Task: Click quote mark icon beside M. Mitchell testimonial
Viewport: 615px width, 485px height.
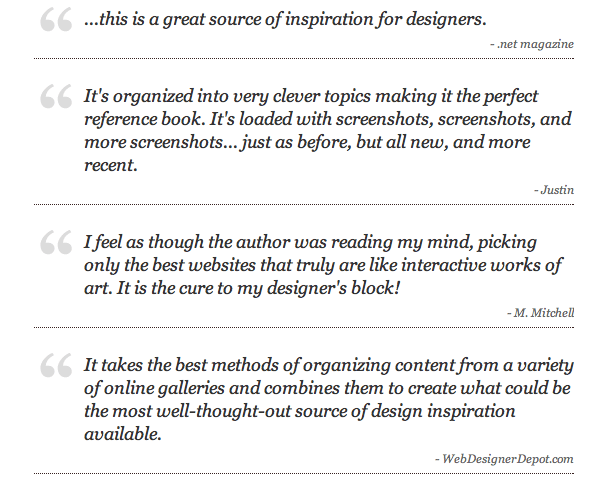Action: coord(56,242)
